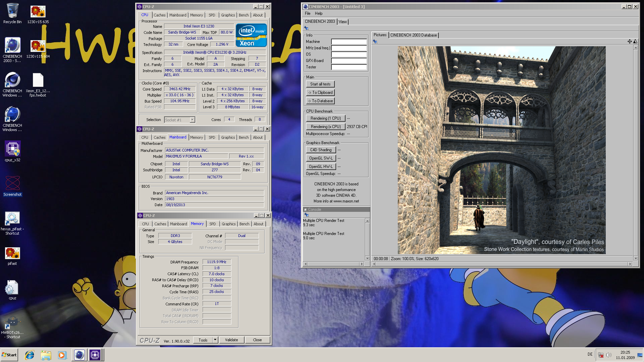This screenshot has width=644, height=362.
Task: Open the cpuz desktop icon
Action: pyautogui.click(x=12, y=290)
